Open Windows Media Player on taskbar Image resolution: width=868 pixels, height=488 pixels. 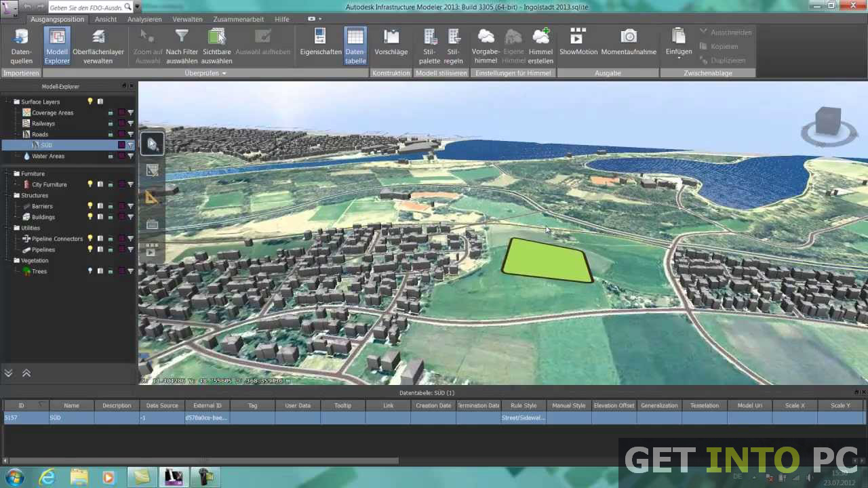coord(109,477)
